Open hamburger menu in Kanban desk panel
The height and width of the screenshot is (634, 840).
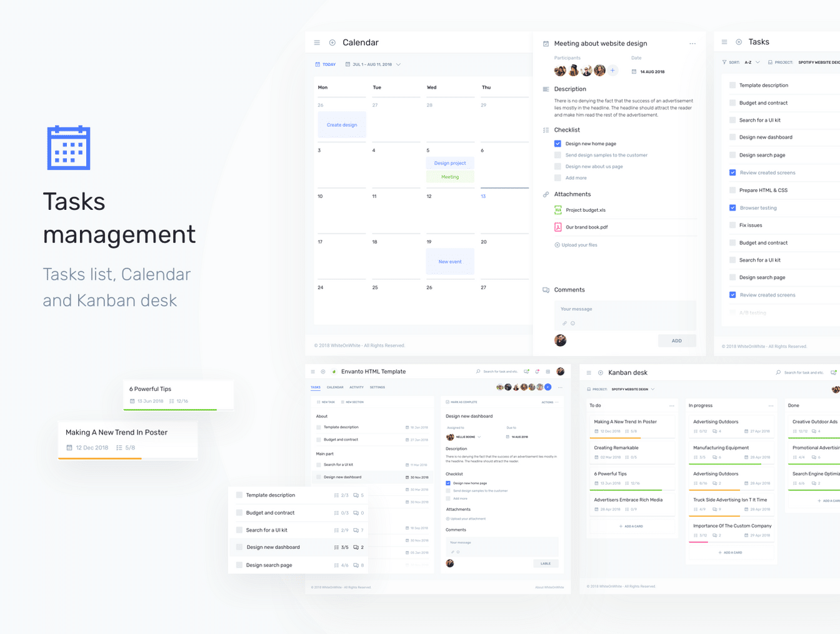click(589, 373)
